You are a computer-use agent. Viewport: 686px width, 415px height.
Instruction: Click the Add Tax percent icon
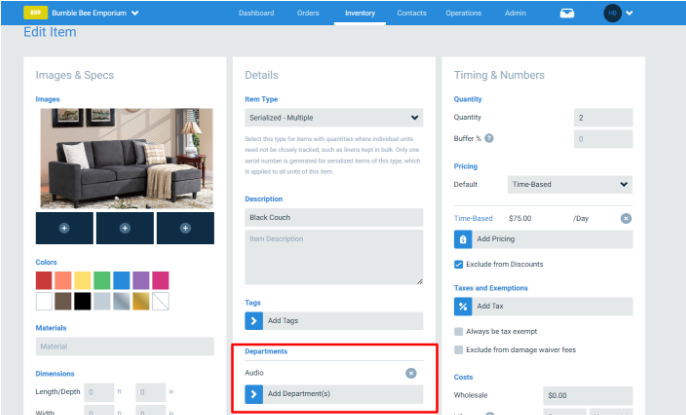click(x=463, y=307)
